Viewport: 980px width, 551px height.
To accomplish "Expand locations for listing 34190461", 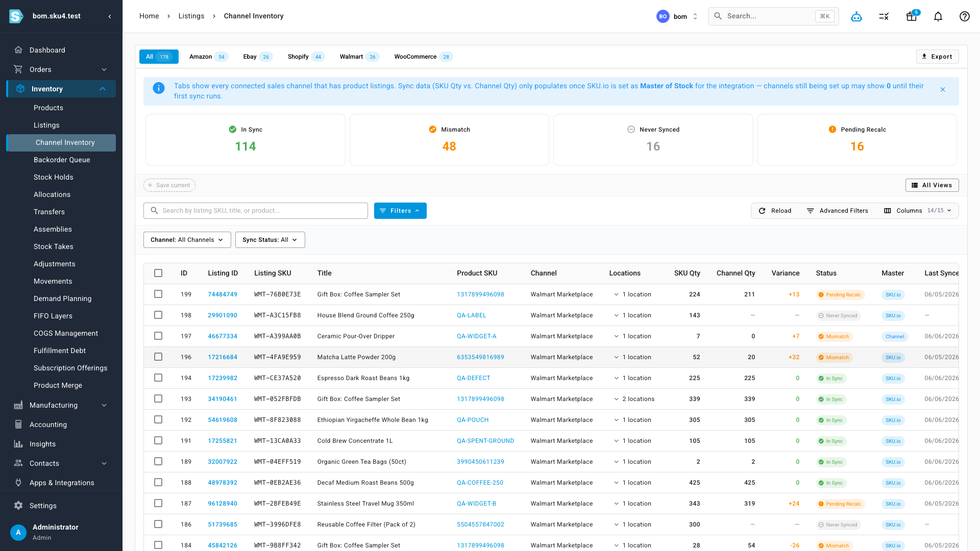I will coord(617,399).
